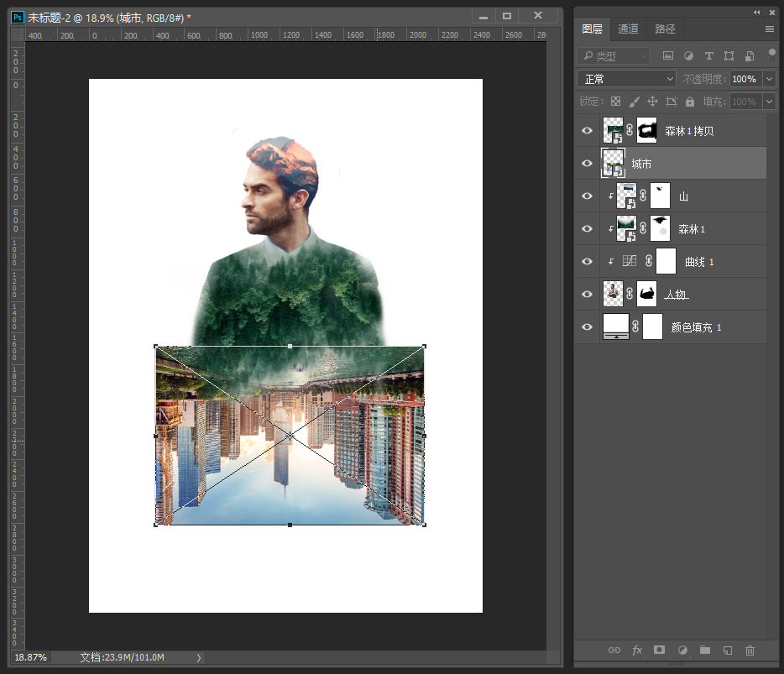Viewport: 784px width, 674px height.
Task: Filter layers by type (T) icon
Action: click(709, 56)
